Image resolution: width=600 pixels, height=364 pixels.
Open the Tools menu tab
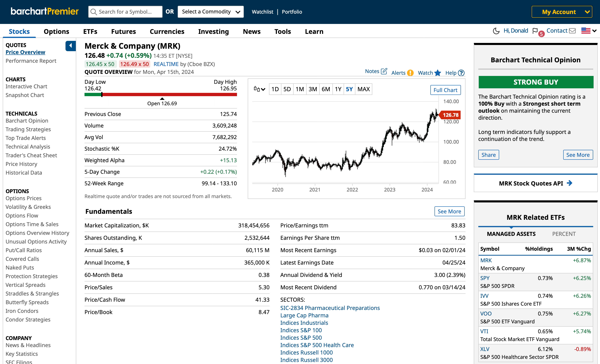pos(283,31)
